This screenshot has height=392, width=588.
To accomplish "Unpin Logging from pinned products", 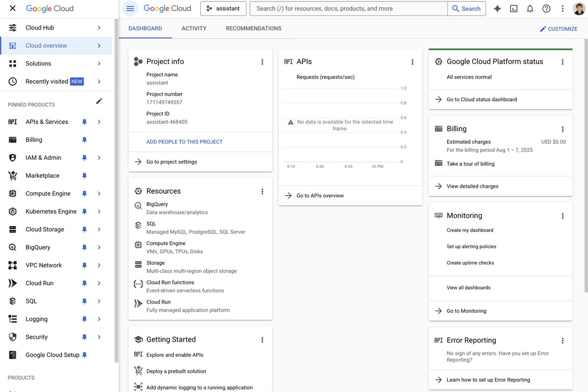I will coord(84,319).
